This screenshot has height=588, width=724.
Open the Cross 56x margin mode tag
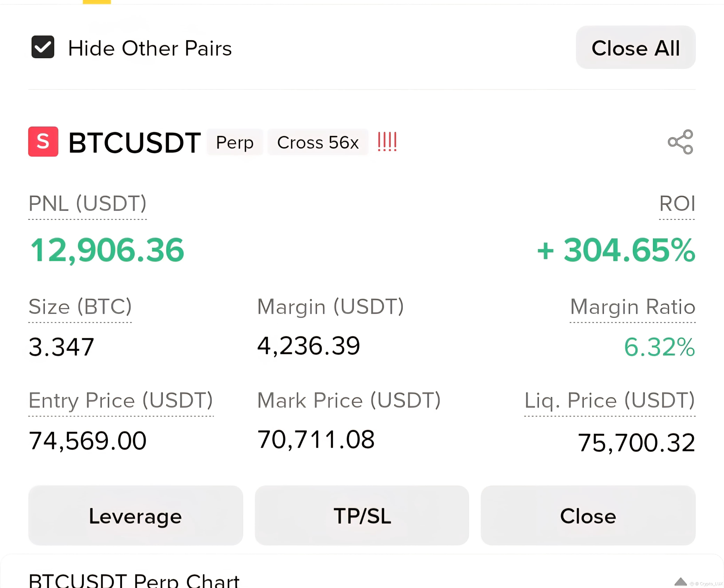318,142
